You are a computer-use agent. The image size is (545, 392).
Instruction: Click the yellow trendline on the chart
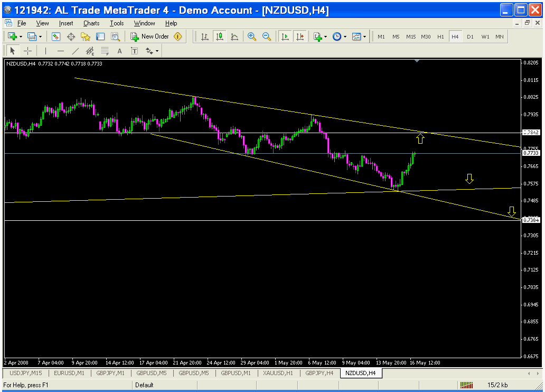click(x=264, y=107)
